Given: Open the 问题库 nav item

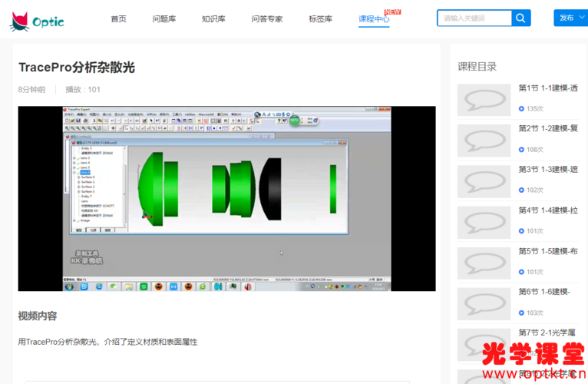Looking at the screenshot, I should pyautogui.click(x=164, y=18).
